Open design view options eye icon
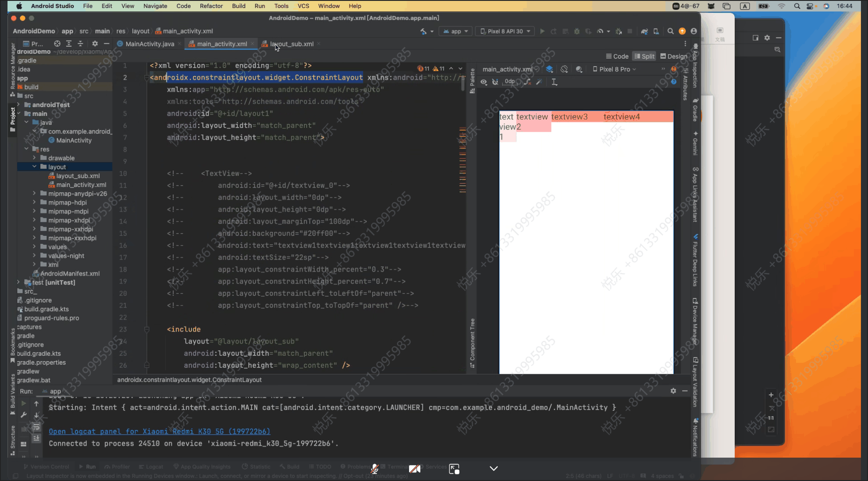Viewport: 868px width, 481px height. [484, 82]
